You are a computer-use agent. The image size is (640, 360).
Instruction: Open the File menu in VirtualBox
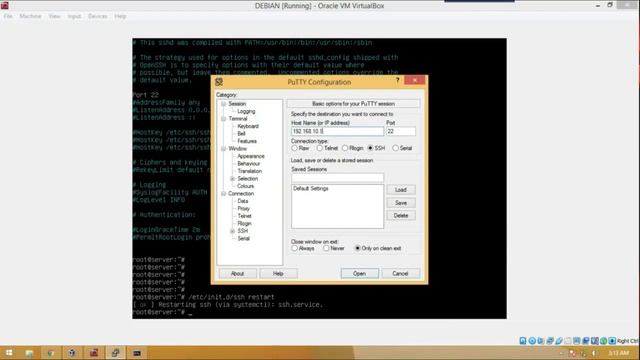tap(8, 16)
